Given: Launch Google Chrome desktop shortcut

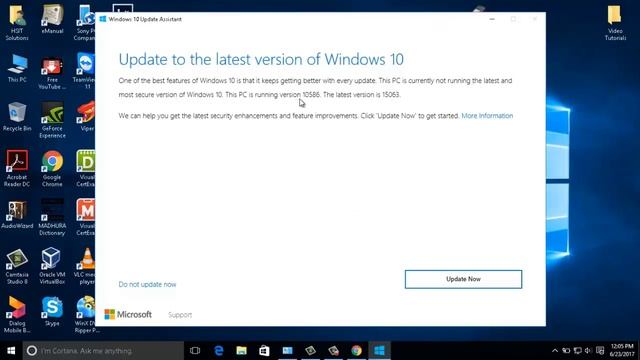Looking at the screenshot, I should 52,169.
